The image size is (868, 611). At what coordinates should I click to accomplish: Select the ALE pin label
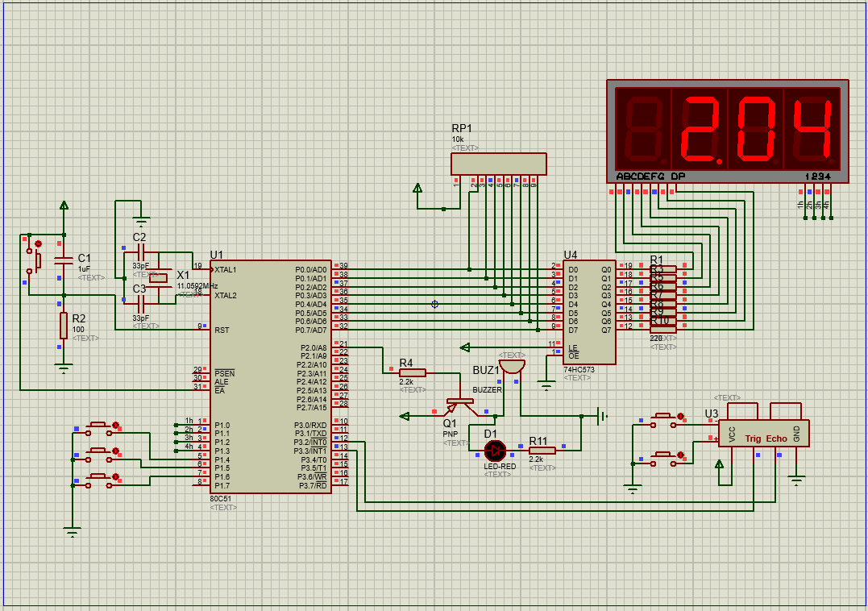coord(222,382)
